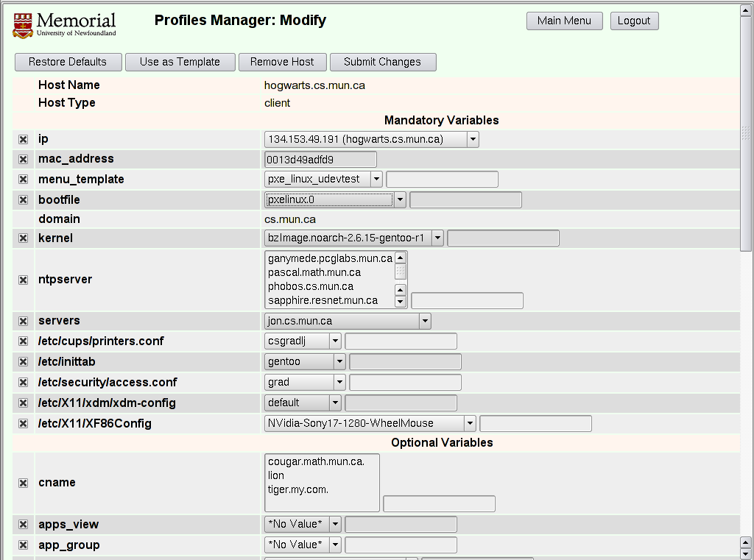Screen dimensions: 754x560
Task: Open the apps_view *No Value* dropdown
Action: tap(303, 524)
